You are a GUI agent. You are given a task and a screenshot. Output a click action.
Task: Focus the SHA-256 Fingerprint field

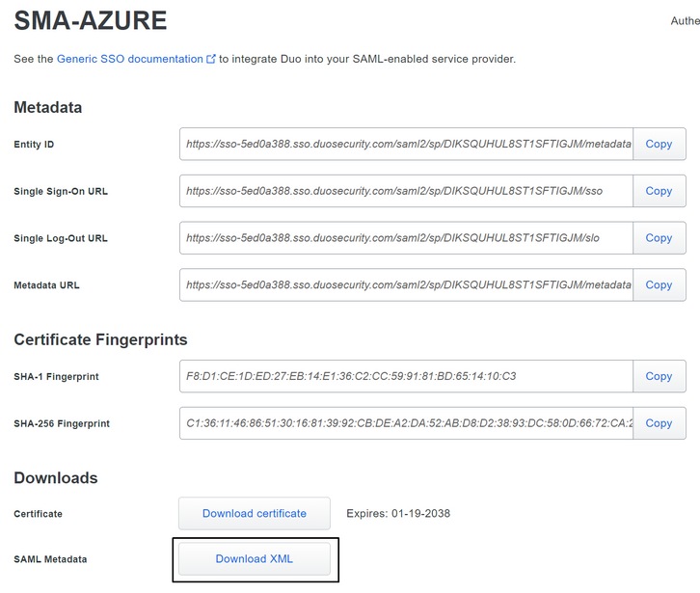point(406,423)
